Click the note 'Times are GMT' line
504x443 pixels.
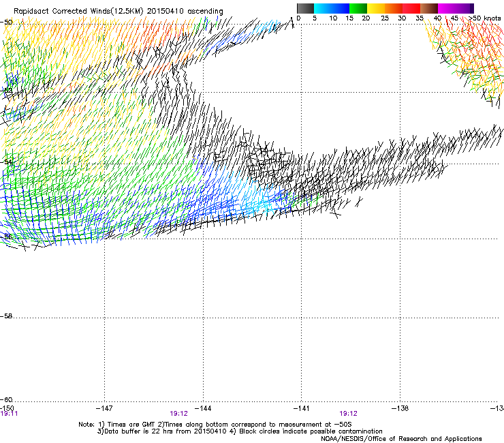coord(215,425)
